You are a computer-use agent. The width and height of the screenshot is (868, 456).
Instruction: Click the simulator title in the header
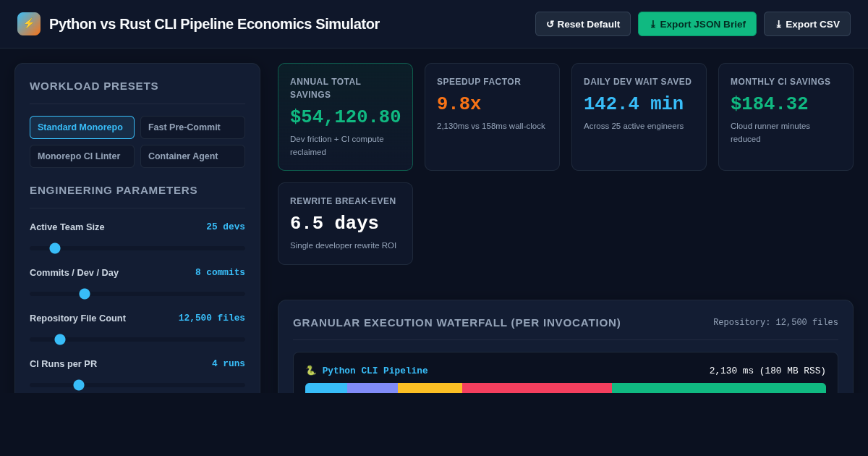(x=214, y=24)
